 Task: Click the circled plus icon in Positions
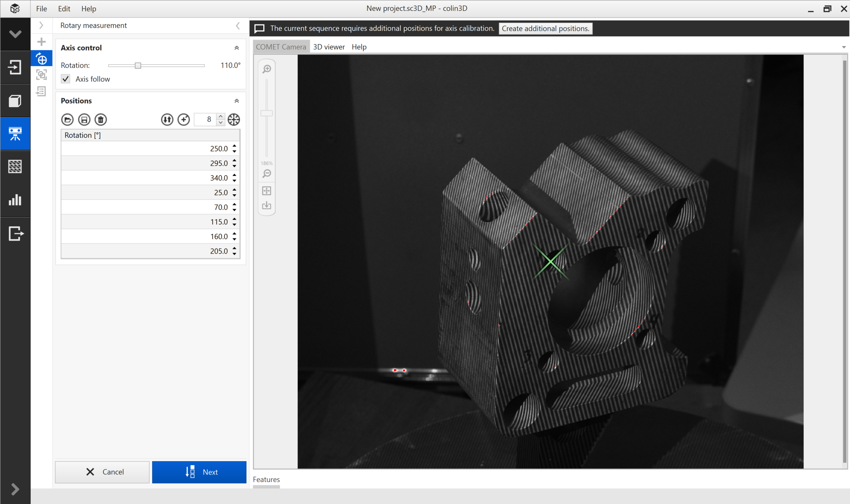coord(184,120)
